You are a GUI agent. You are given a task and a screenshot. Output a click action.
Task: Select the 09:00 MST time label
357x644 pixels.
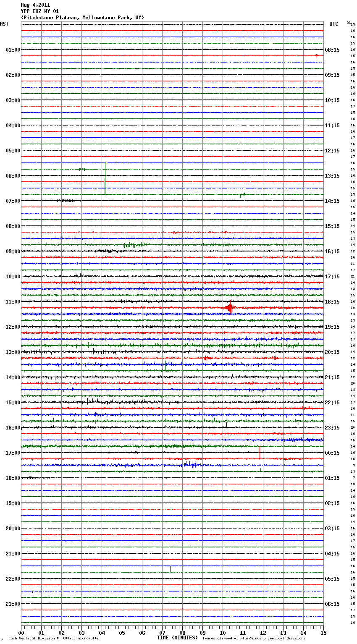13,251
